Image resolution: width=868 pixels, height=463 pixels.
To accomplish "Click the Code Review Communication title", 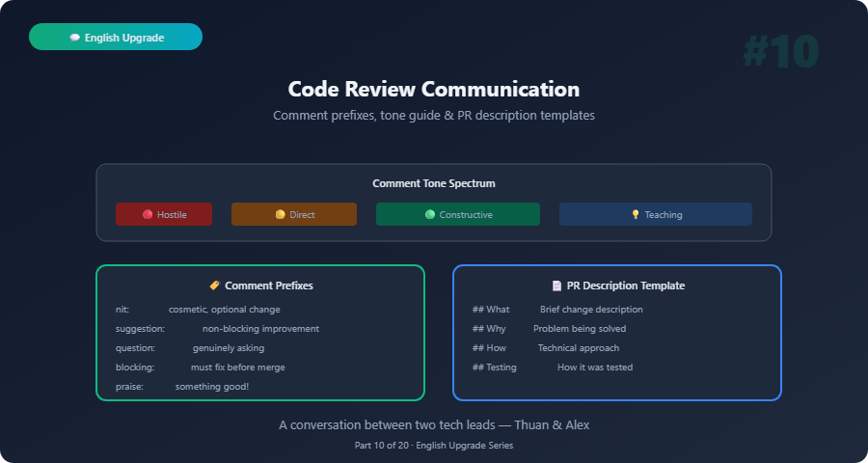I will pos(434,89).
